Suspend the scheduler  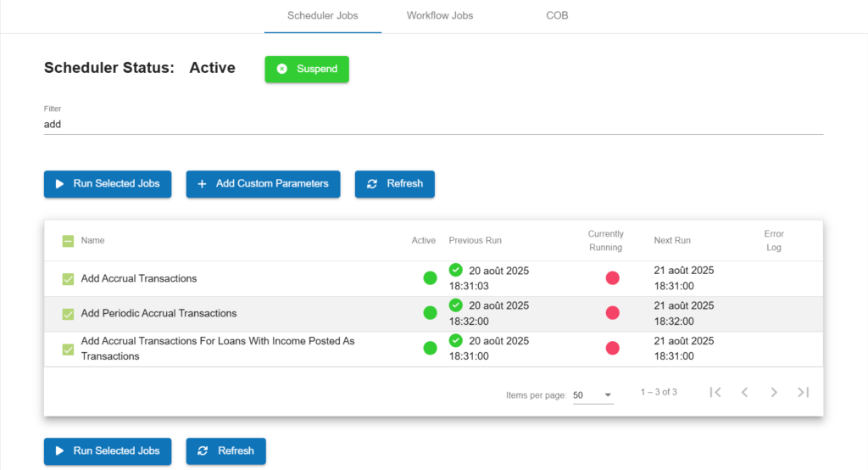click(307, 70)
